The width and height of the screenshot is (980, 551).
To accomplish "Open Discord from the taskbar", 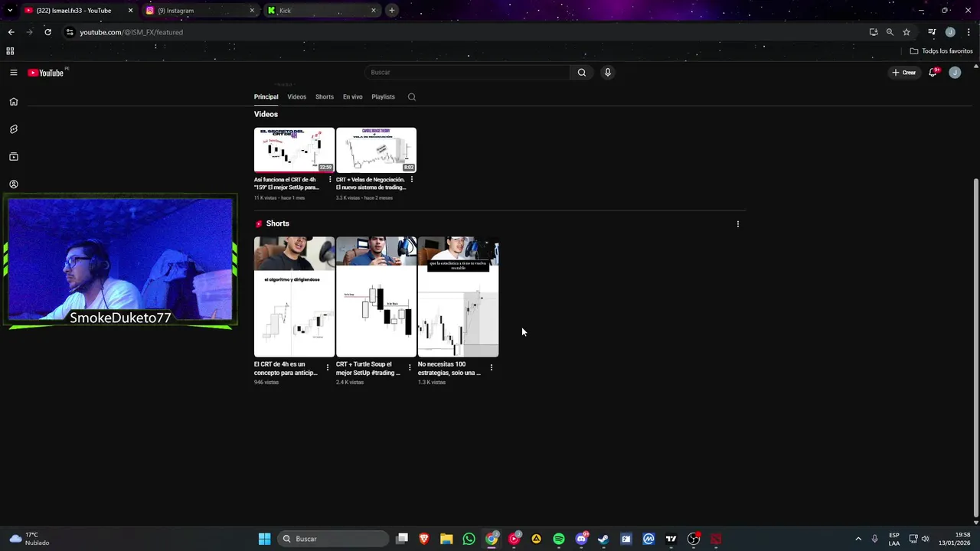I will [x=581, y=539].
